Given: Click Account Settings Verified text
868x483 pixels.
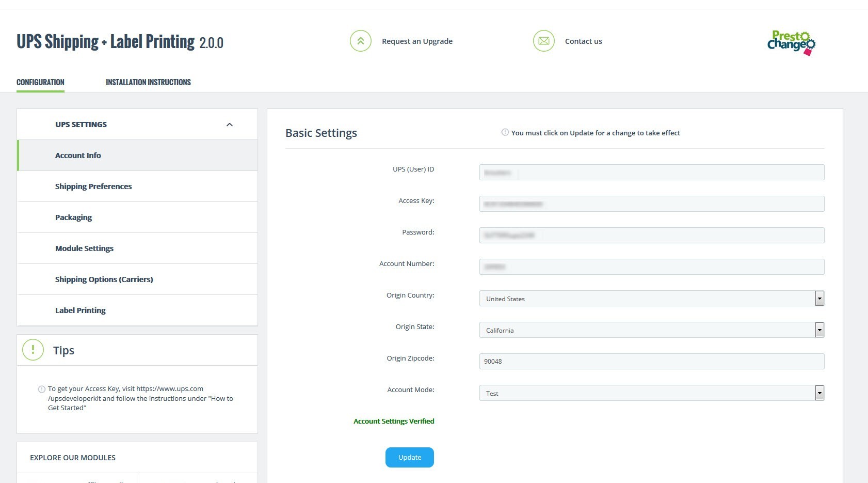Looking at the screenshot, I should (394, 421).
